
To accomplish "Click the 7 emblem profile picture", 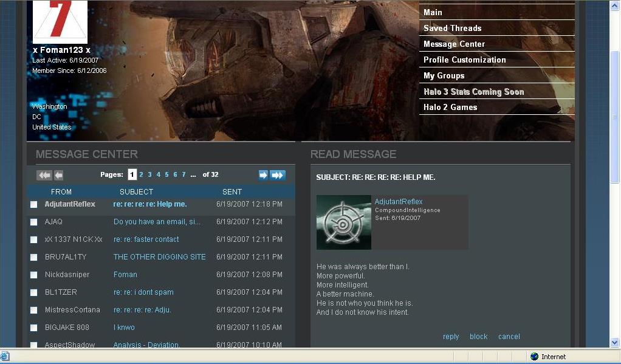I will 60,22.
